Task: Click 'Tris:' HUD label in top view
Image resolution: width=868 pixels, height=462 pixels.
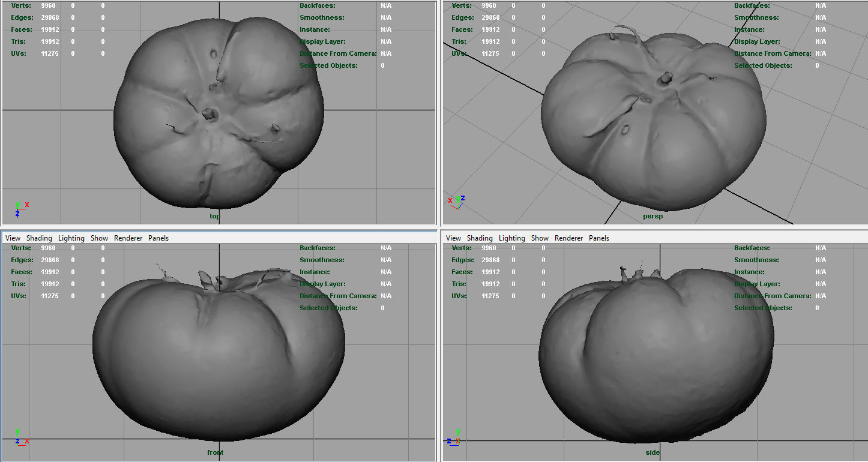Action: (19, 41)
